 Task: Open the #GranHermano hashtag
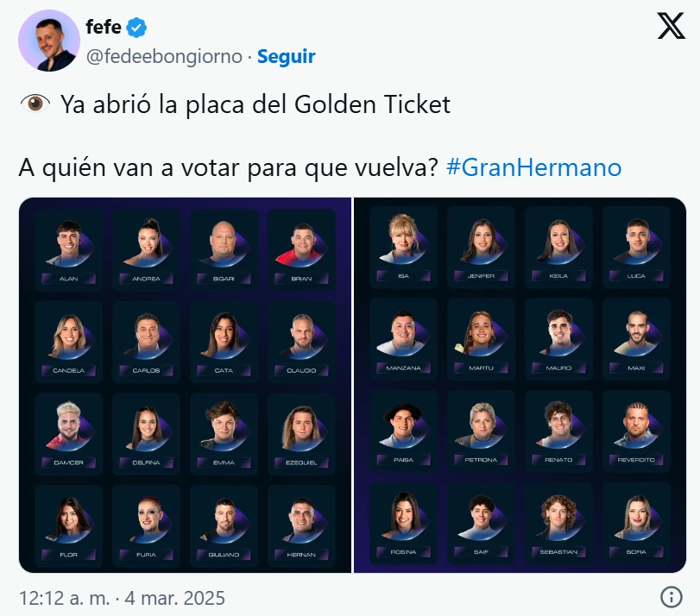click(x=533, y=167)
